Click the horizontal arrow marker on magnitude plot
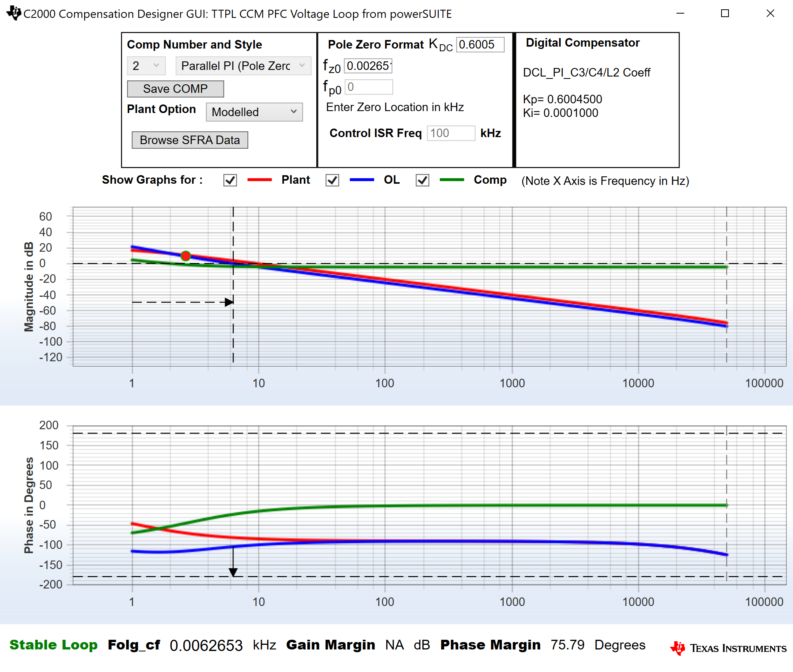Image resolution: width=793 pixels, height=672 pixels. point(229,302)
